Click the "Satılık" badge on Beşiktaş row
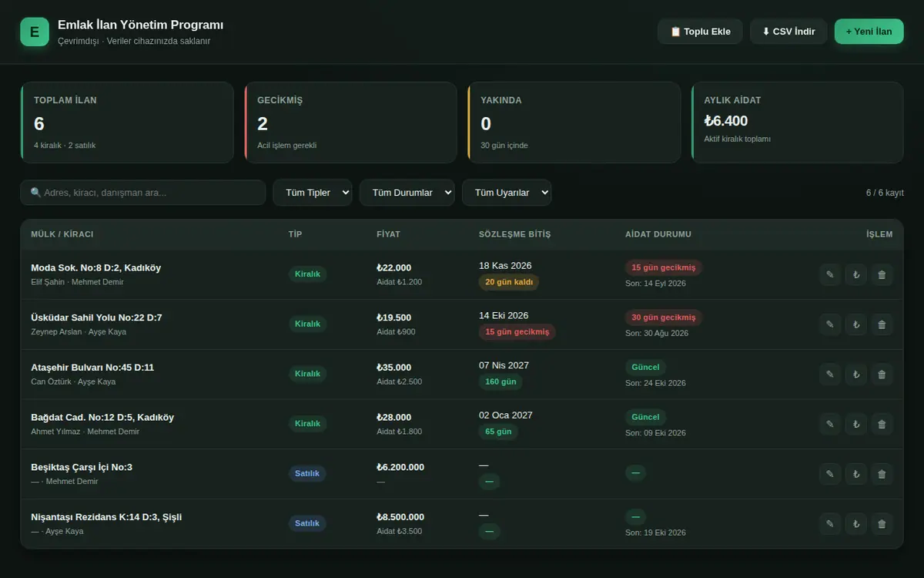This screenshot has height=578, width=924. pyautogui.click(x=307, y=473)
